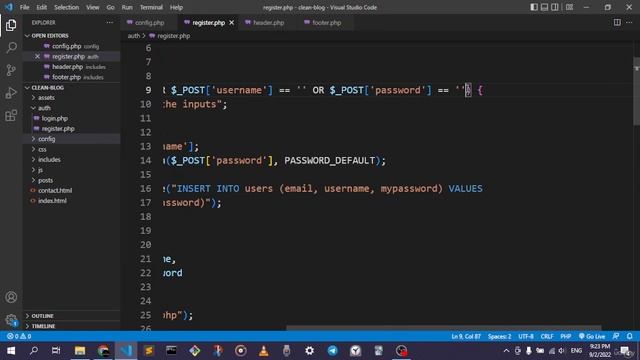Toggle primary side bar layout icon

tap(534, 7)
